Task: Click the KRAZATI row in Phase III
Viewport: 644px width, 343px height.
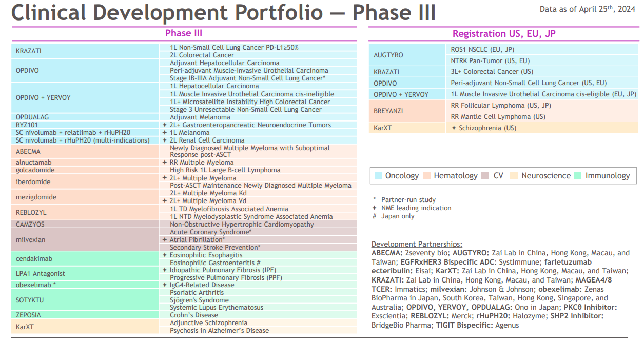Action: coord(184,51)
